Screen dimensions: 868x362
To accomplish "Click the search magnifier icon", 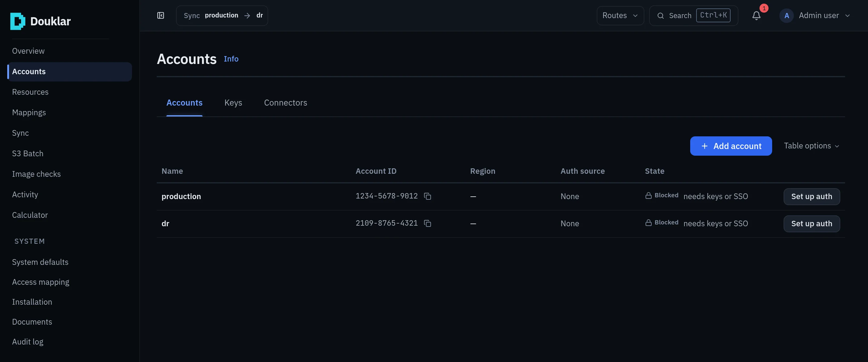I will click(660, 15).
